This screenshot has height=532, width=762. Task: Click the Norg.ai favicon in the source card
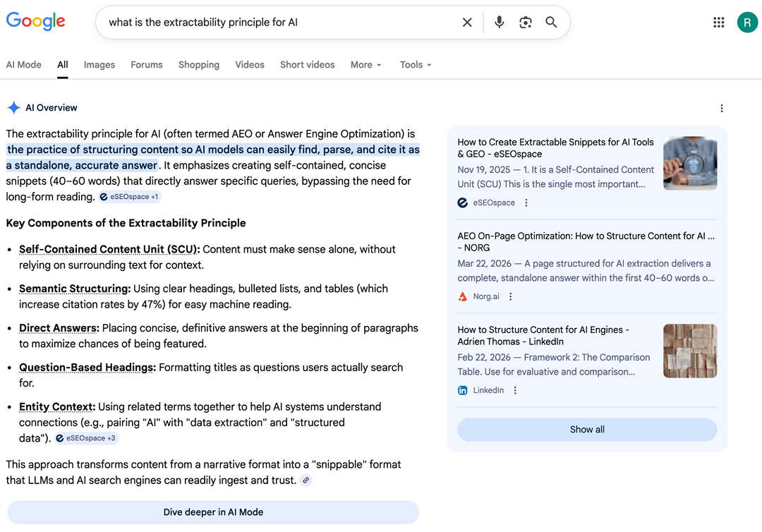click(x=463, y=296)
